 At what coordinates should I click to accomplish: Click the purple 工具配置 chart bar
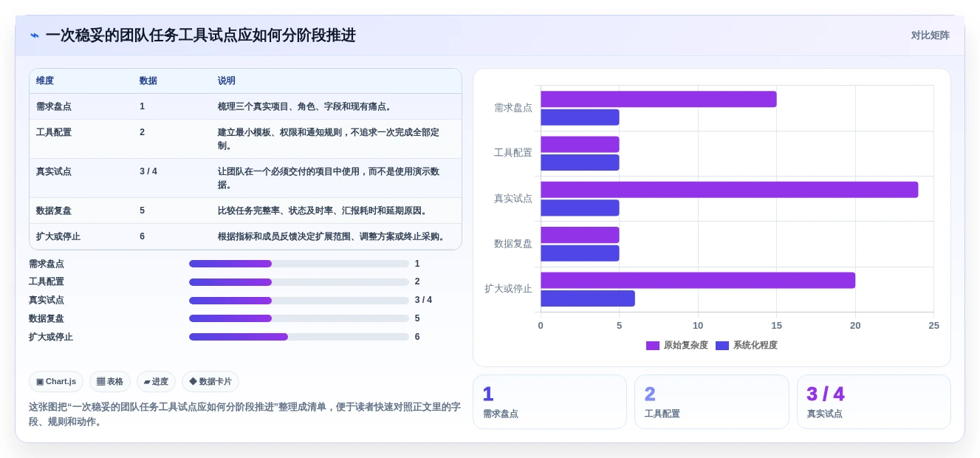coord(580,144)
